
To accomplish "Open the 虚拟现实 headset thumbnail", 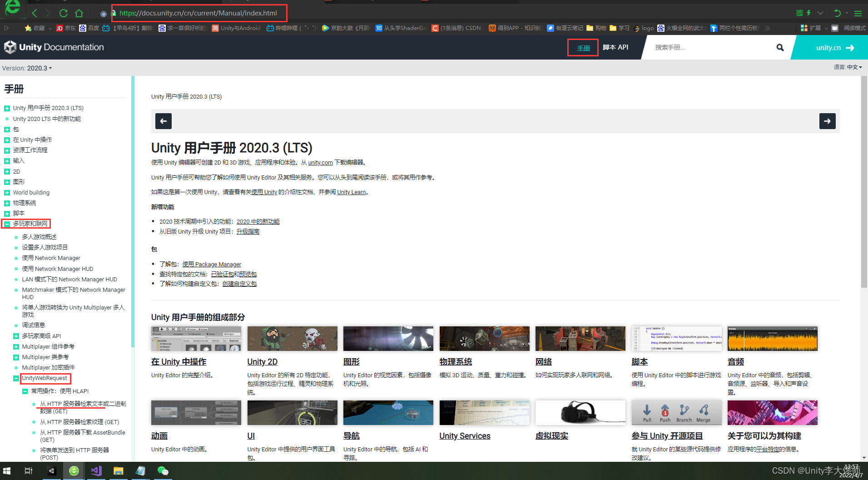I will 580,413.
